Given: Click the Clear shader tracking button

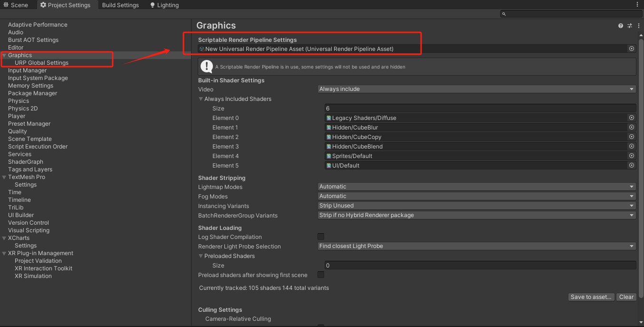Looking at the screenshot, I should pyautogui.click(x=626, y=297).
